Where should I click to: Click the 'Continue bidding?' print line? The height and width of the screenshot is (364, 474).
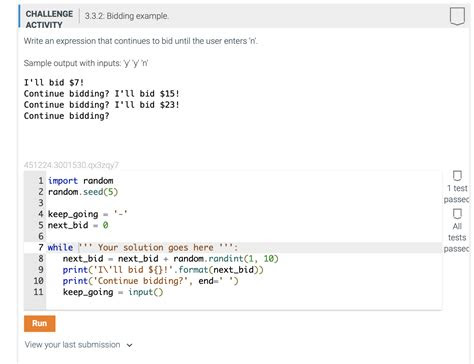point(150,281)
